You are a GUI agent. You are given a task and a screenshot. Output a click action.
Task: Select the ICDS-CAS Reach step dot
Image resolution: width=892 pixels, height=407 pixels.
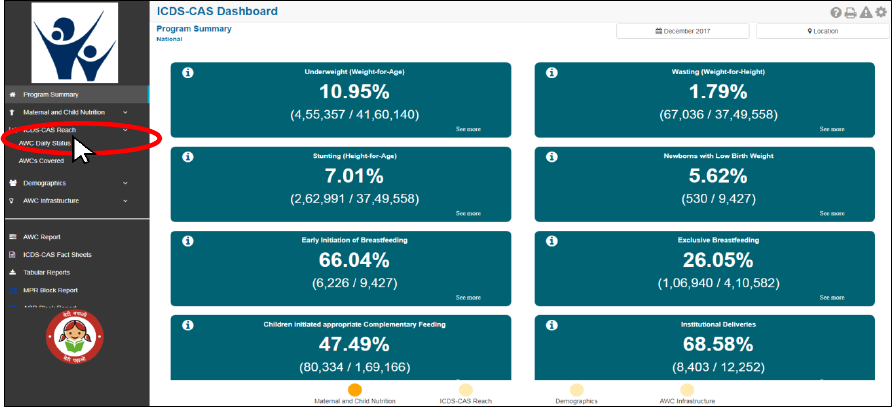pos(466,390)
